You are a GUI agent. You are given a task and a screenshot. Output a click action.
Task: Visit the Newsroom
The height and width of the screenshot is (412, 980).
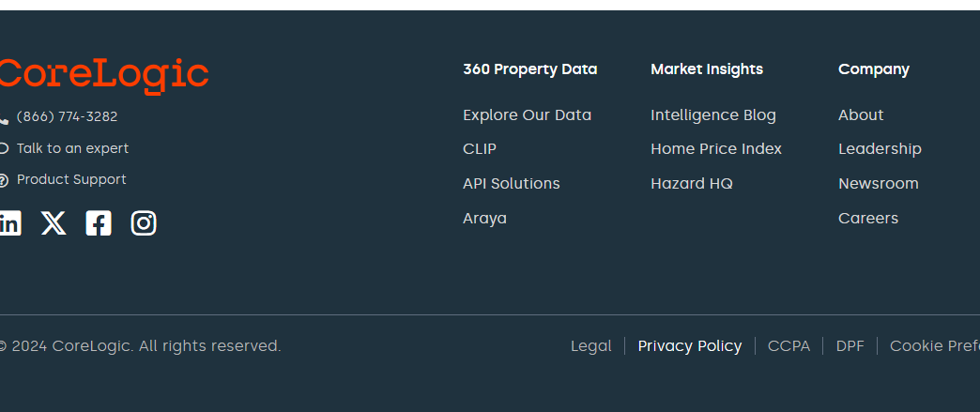(878, 184)
